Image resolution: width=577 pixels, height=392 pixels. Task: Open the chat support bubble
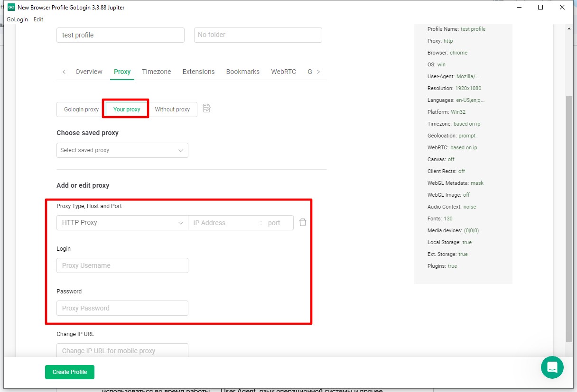(x=552, y=367)
